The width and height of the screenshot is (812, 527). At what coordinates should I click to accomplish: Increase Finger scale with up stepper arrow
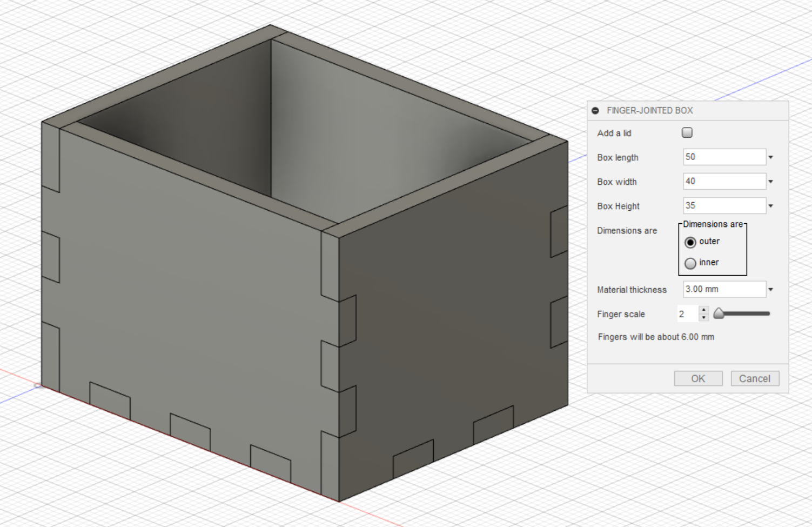(x=703, y=310)
